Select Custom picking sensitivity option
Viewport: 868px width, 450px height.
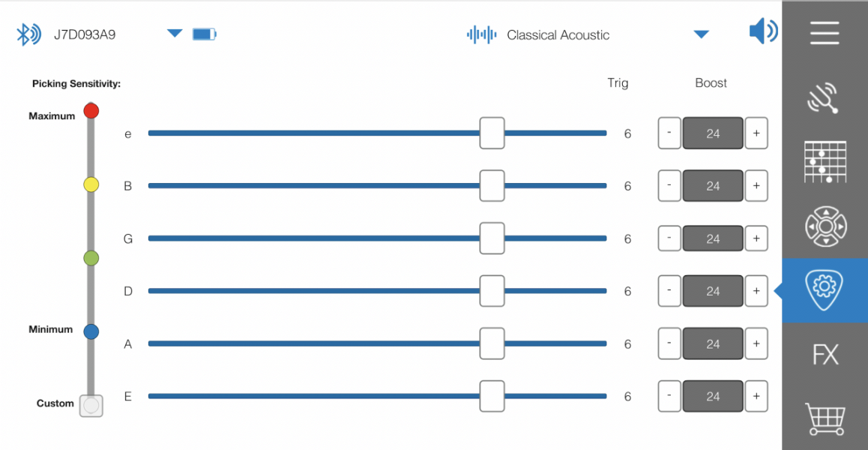point(91,406)
